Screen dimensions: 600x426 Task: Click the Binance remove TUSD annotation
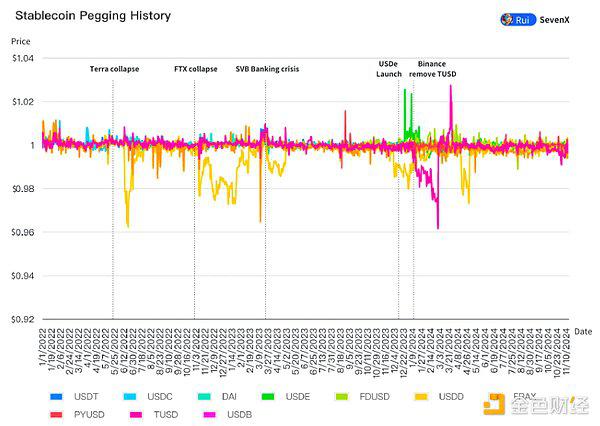click(x=432, y=69)
